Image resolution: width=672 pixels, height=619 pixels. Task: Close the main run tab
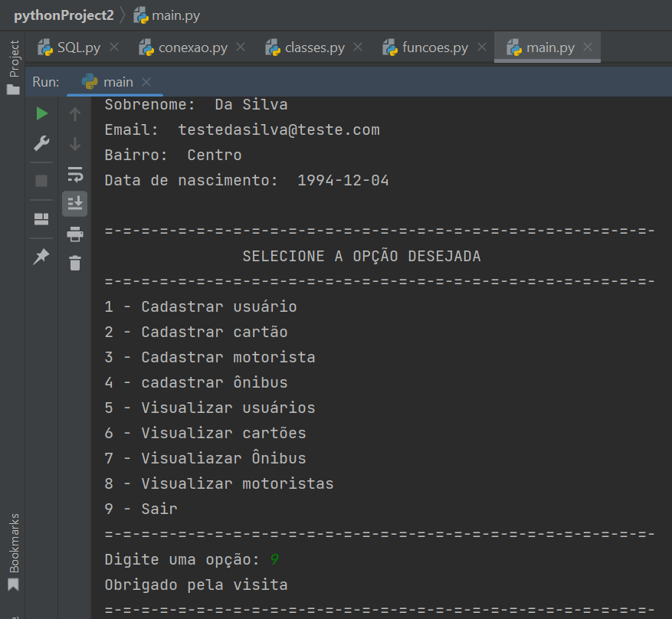(146, 81)
